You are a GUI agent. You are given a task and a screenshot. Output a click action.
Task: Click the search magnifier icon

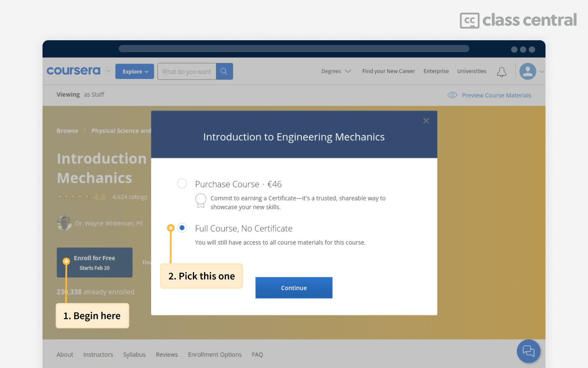(x=224, y=72)
